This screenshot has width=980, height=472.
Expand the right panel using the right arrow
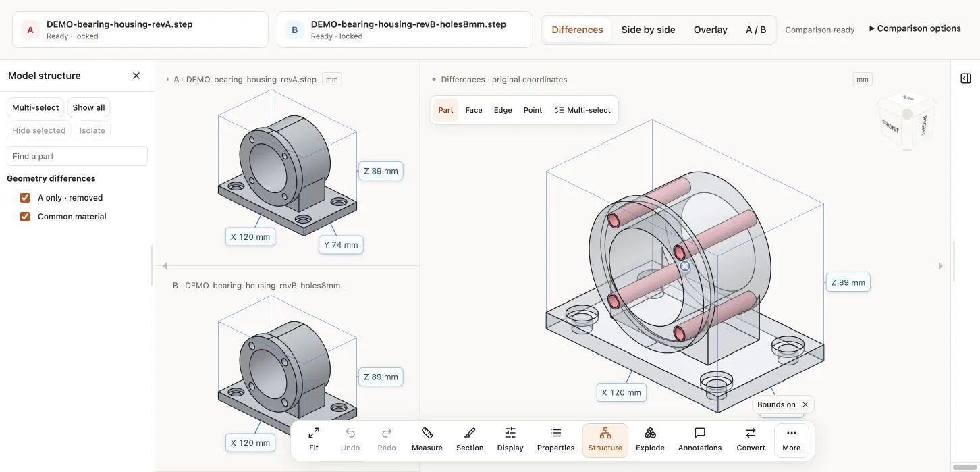[x=940, y=266]
